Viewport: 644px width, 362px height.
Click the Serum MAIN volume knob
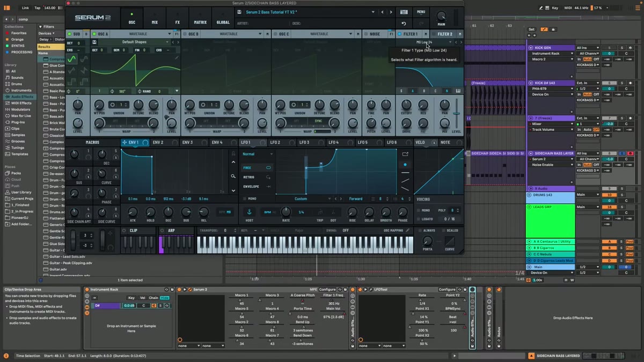pos(441,16)
